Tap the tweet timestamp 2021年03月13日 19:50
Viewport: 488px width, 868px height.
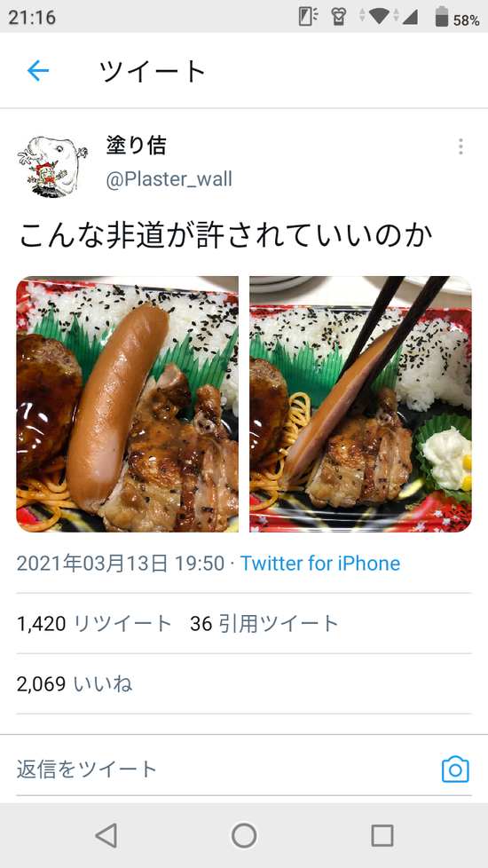click(x=120, y=564)
